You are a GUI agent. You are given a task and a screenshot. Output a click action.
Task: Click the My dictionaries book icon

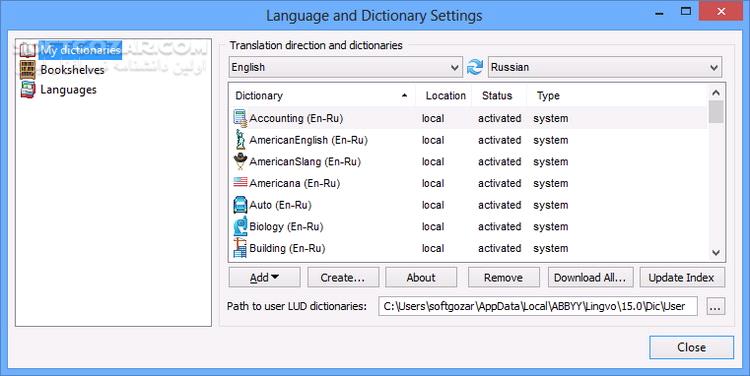coord(28,50)
